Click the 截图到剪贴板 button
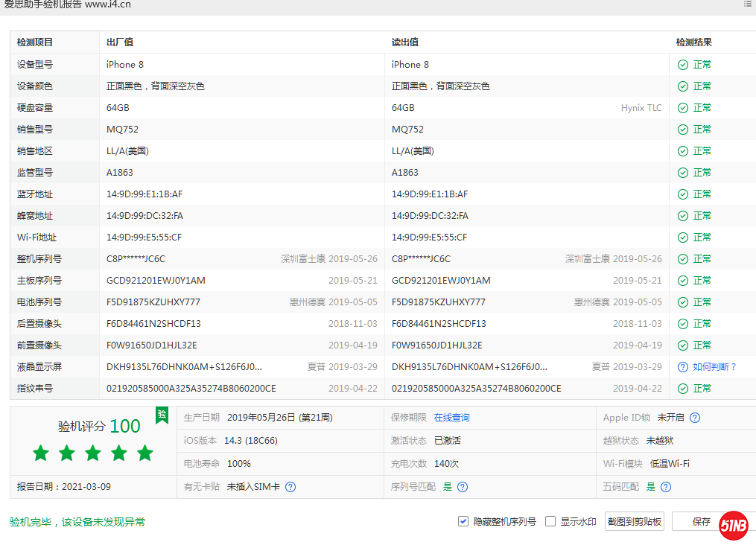Screen dimensions: 756x548 coord(634,521)
